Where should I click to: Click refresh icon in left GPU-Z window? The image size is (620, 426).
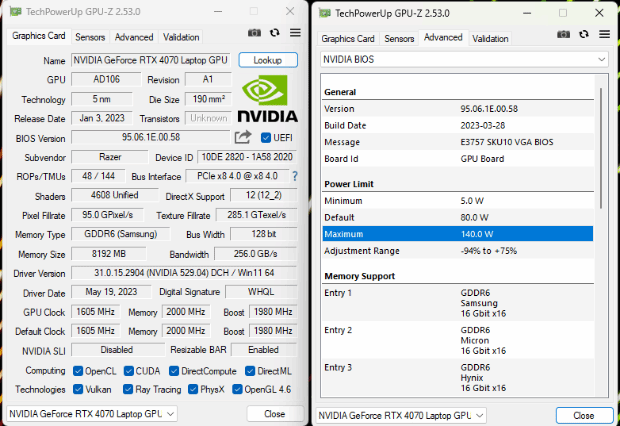pos(275,32)
